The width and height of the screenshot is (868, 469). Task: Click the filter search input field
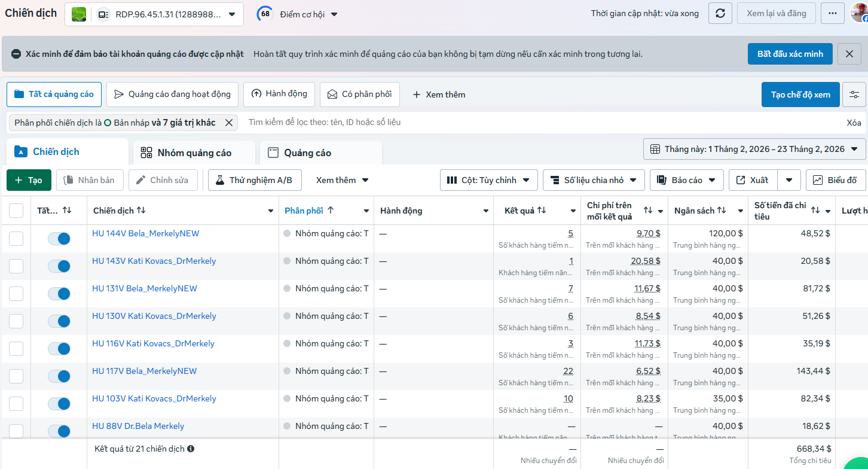540,122
